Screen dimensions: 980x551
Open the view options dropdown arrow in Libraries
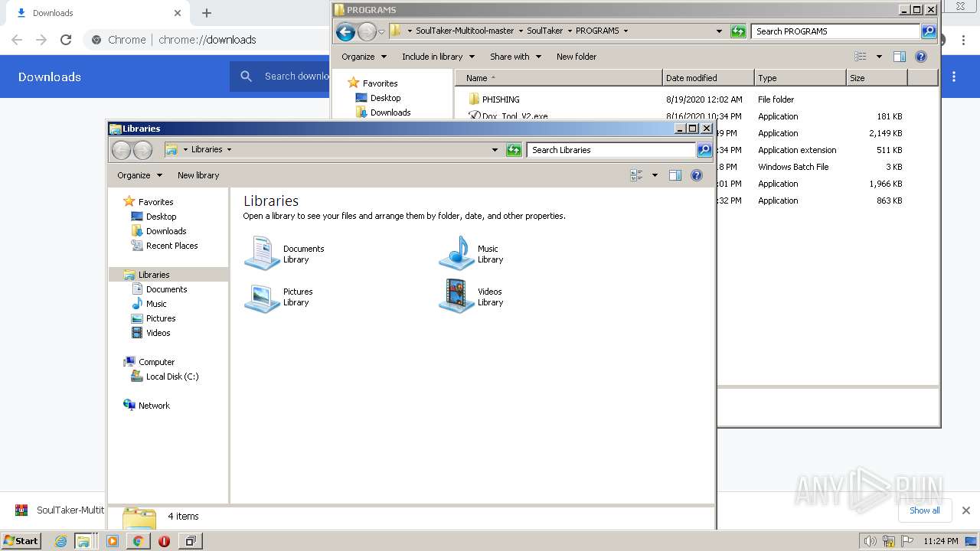tap(655, 175)
